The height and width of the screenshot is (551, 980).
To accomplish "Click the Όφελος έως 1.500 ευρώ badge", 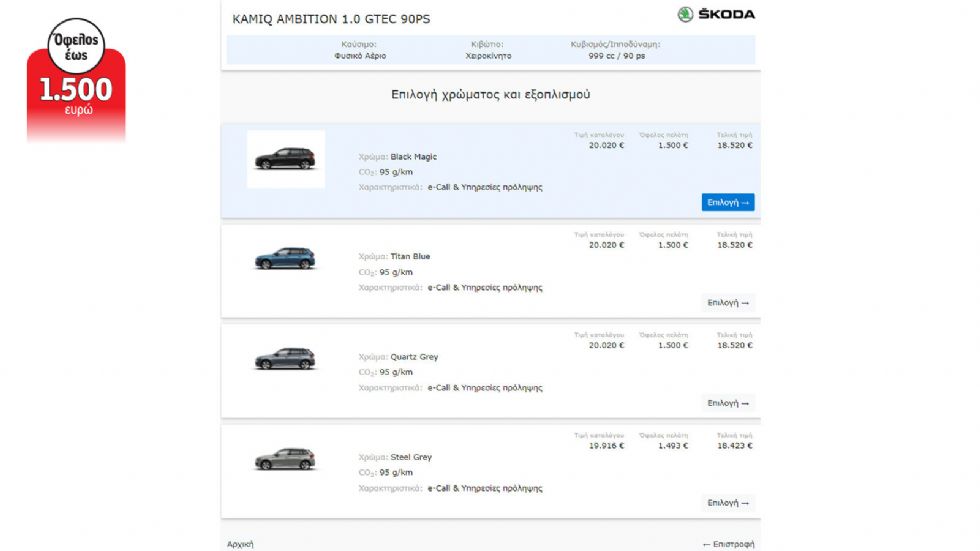I will (76, 80).
